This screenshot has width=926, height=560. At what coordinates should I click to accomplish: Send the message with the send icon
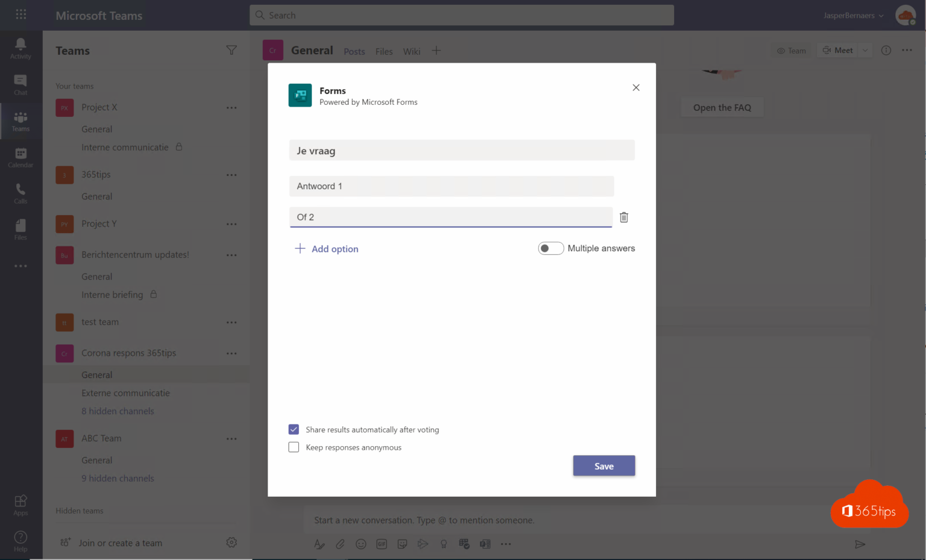point(860,544)
